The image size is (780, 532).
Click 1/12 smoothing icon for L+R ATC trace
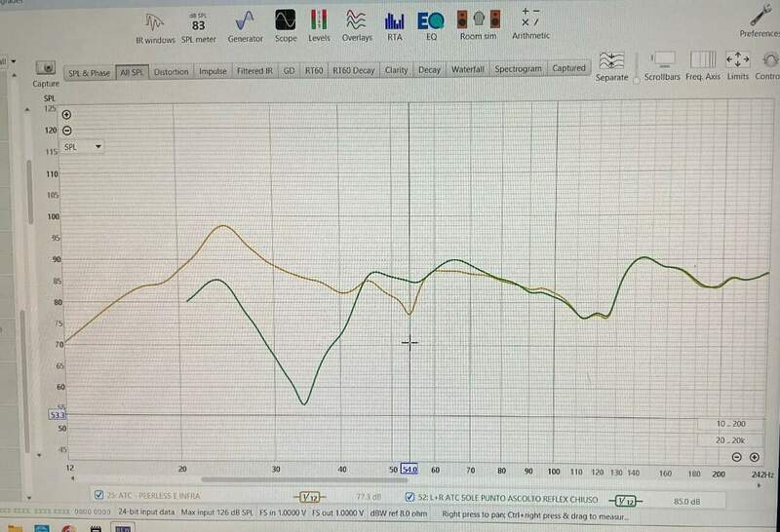coord(625,500)
